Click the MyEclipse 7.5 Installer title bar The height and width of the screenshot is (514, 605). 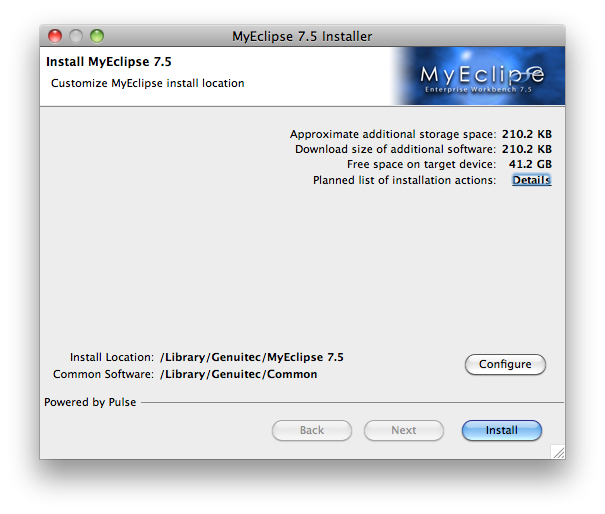pyautogui.click(x=302, y=36)
